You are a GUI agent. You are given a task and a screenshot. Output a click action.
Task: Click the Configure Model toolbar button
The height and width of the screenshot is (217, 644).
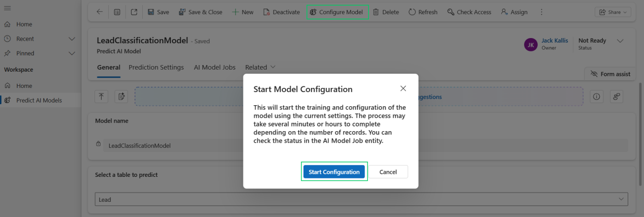[x=337, y=12]
